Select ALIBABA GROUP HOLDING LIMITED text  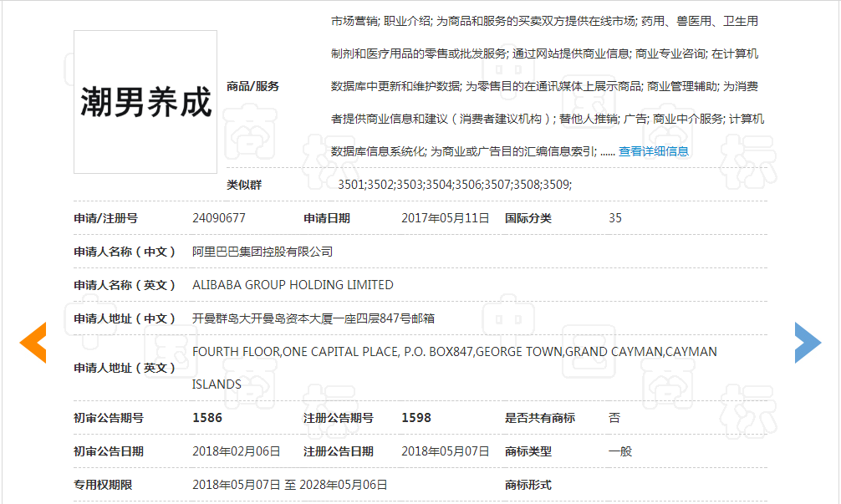point(293,285)
